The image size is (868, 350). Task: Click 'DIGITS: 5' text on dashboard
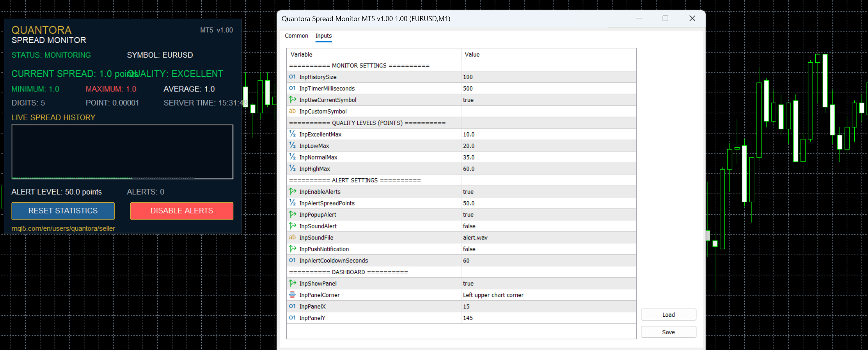(28, 103)
